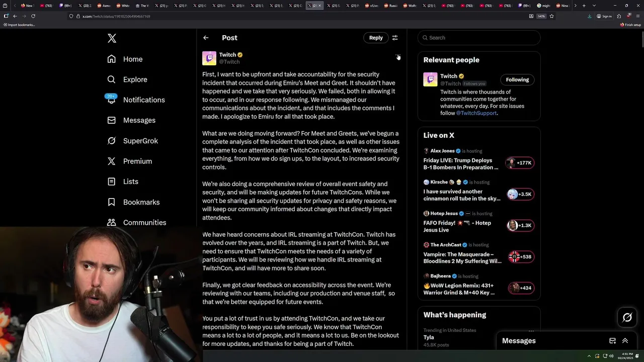Click the X search input field
Screen dimensions: 644x362
(479, 38)
